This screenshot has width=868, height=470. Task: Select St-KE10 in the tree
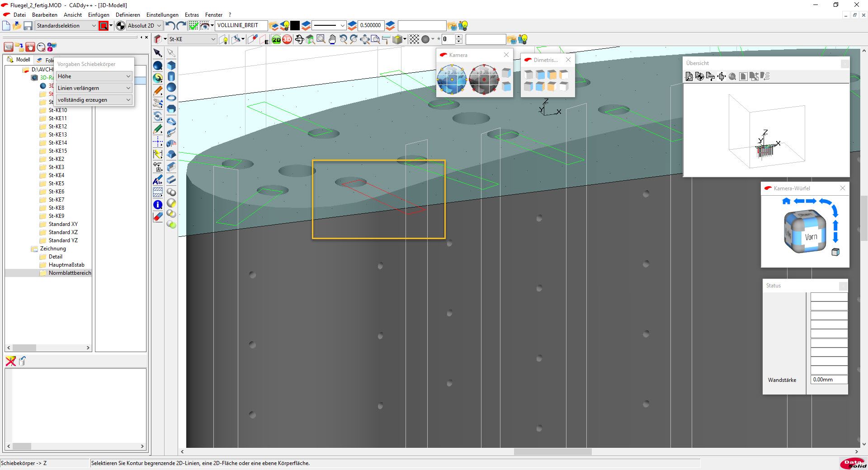(58, 110)
